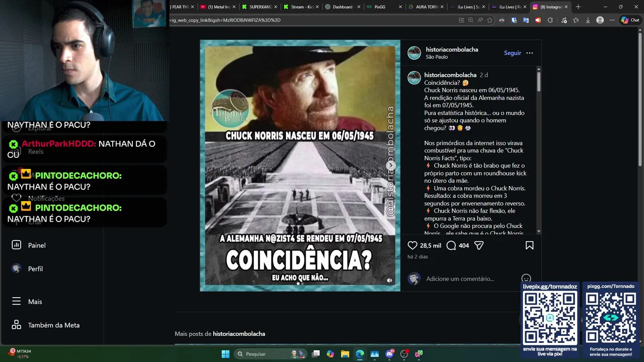
Task: Click the Painel chart icon in the sidebar
Action: [x=17, y=245]
